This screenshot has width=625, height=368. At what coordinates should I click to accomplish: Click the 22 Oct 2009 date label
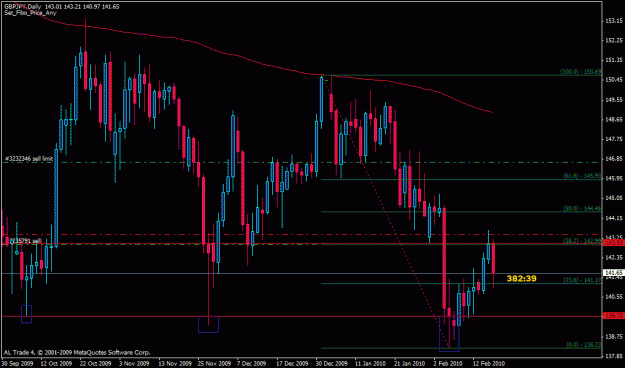coord(96,363)
